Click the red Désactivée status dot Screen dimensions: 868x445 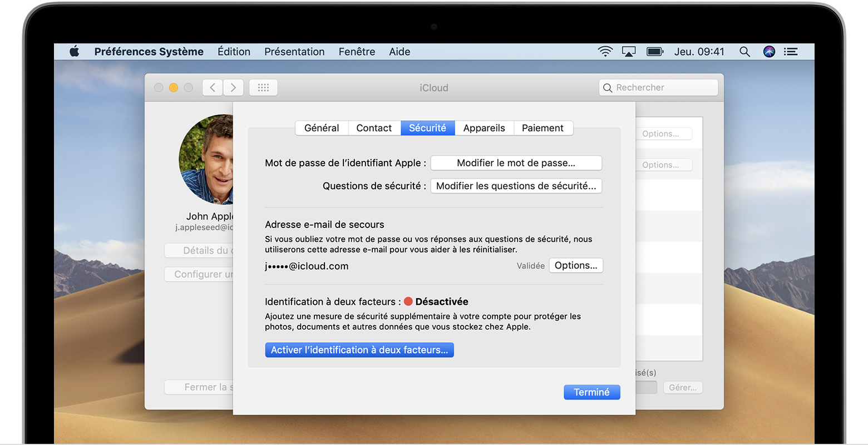(x=408, y=301)
